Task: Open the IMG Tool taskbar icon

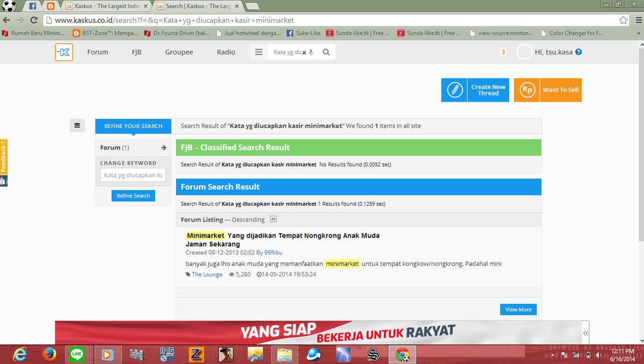Action: (x=167, y=354)
